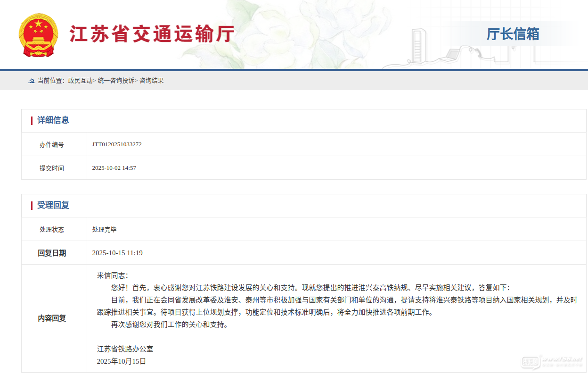This screenshot has height=375, width=588.
Task: Click the 受理回复 section heading
Action: click(x=53, y=205)
